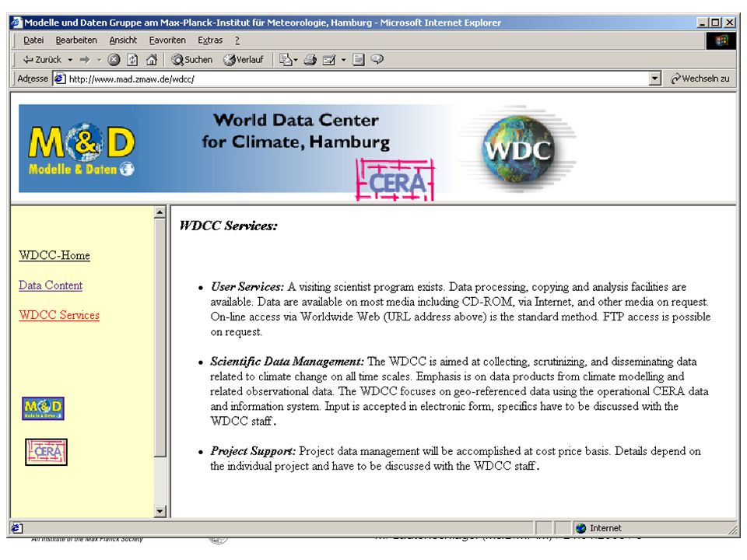Stop loading with the Stop icon
747x560 pixels.
coord(114,60)
